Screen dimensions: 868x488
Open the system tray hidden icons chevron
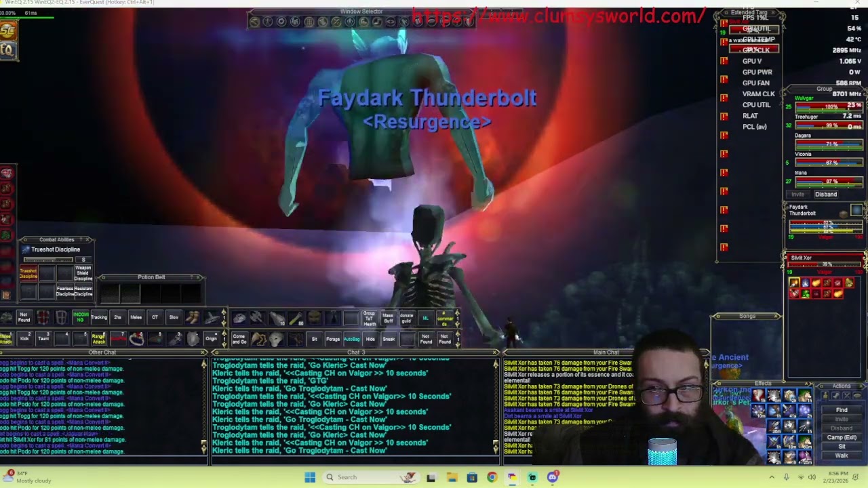click(772, 477)
